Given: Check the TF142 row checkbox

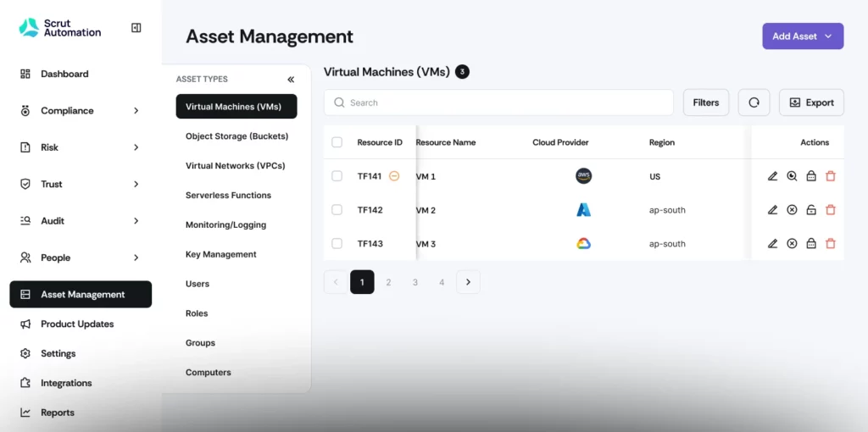Looking at the screenshot, I should point(337,210).
